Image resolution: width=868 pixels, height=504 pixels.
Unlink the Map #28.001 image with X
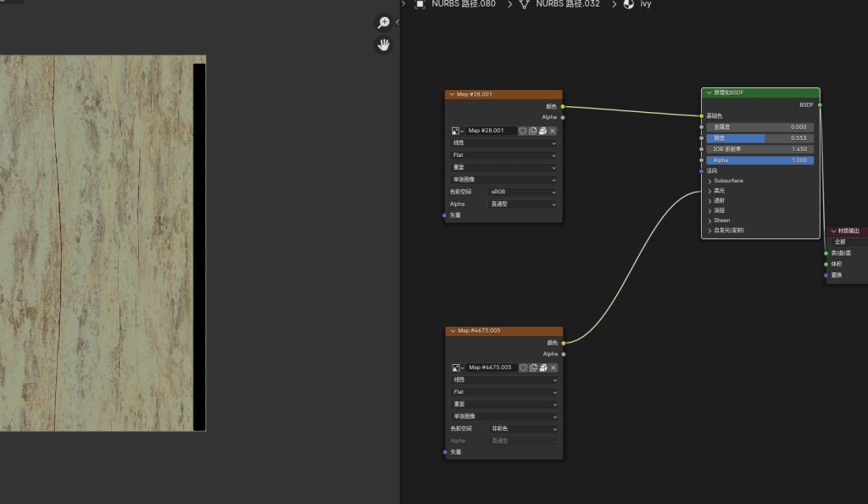click(x=553, y=131)
